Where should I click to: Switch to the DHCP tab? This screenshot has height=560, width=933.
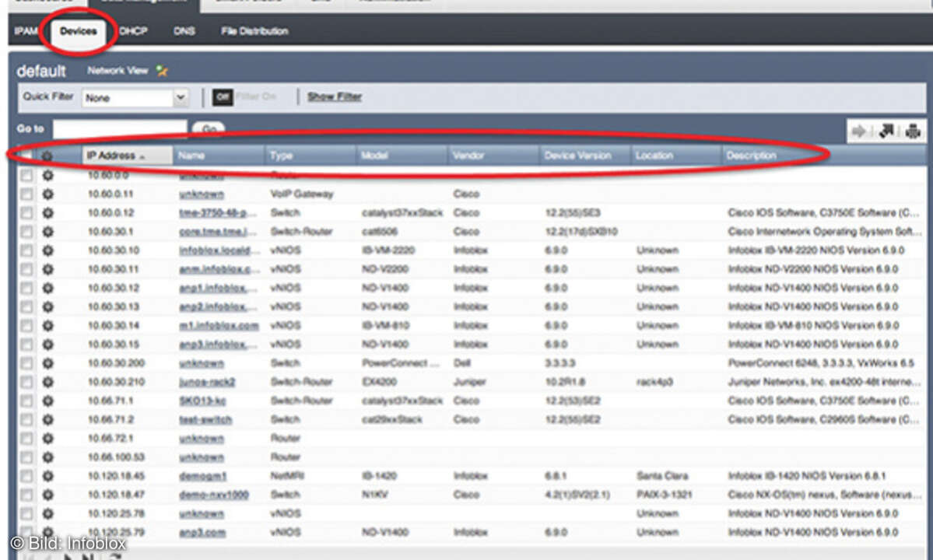pos(133,31)
